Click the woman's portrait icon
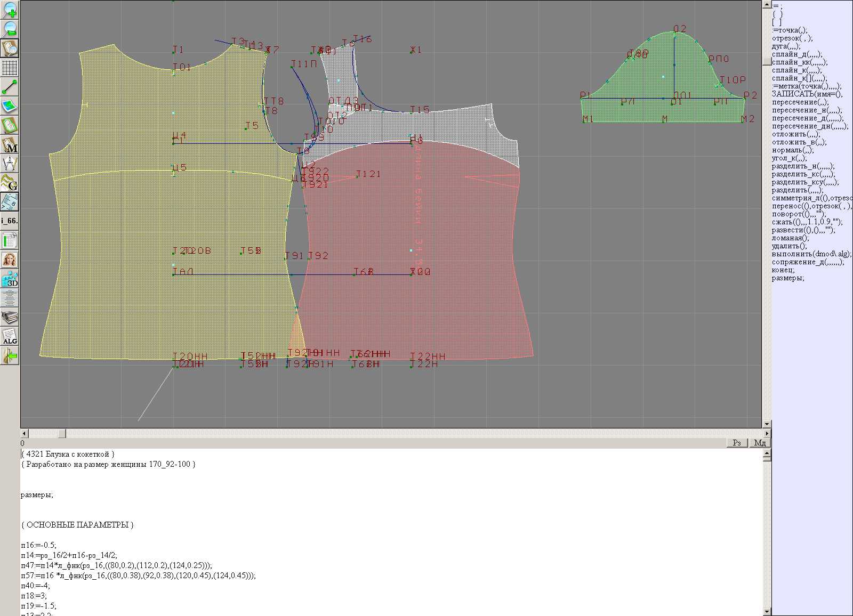 pos(10,260)
